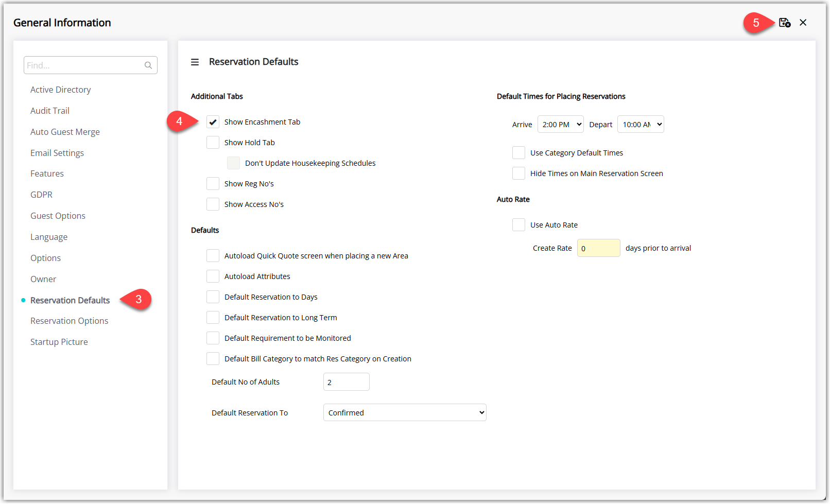Enable Default Reservation to Long Term
Screen dimensions: 830x504
tap(213, 318)
